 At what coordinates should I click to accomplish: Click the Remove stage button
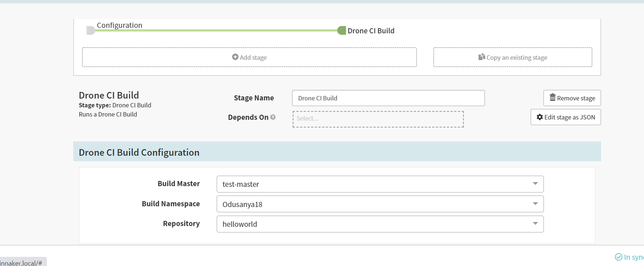pos(572,98)
